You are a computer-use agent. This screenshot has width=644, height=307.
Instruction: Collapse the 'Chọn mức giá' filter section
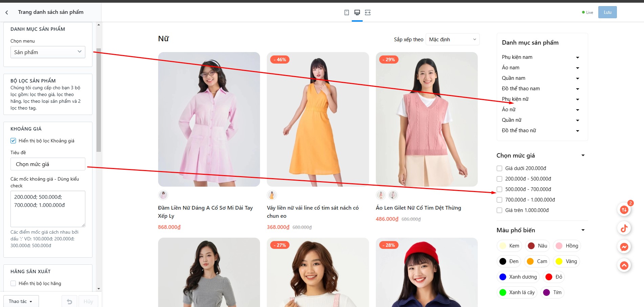click(583, 156)
